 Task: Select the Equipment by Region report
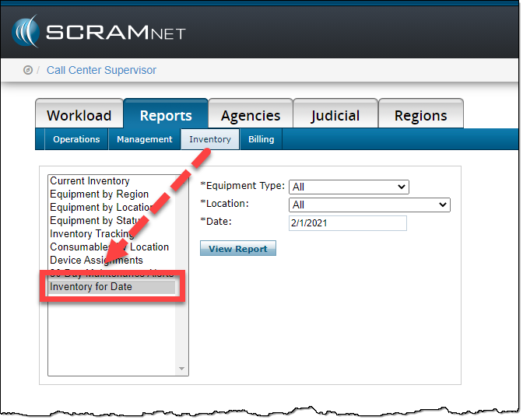(112, 194)
